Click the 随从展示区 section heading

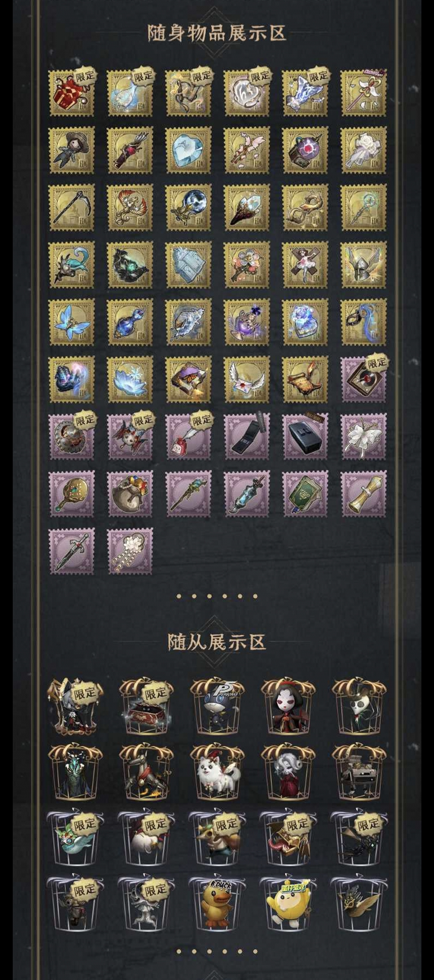coord(216,642)
